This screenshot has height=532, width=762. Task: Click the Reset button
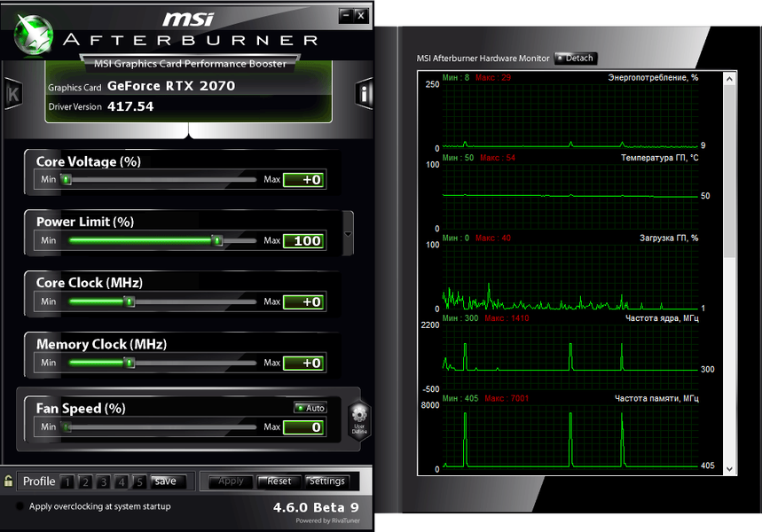pyautogui.click(x=279, y=481)
